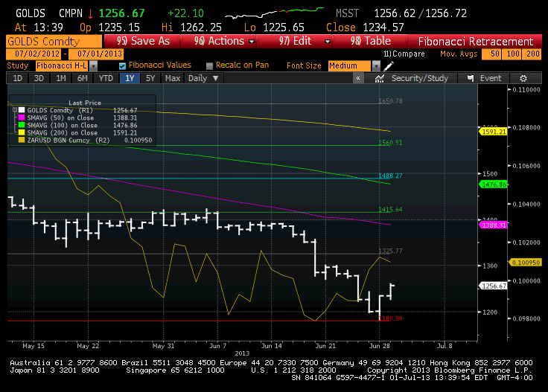Enable the Recalc on Pan checkbox
The image size is (548, 392).
click(209, 65)
